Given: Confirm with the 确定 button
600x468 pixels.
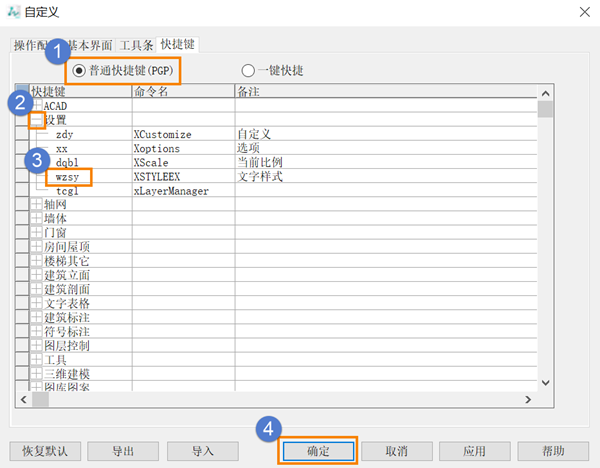Looking at the screenshot, I should coord(318,451).
